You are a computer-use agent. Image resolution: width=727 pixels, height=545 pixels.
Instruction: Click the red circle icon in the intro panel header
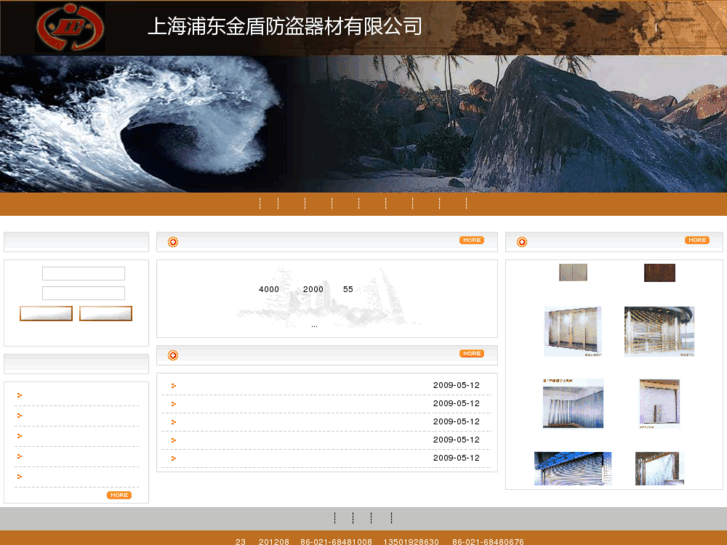[173, 242]
